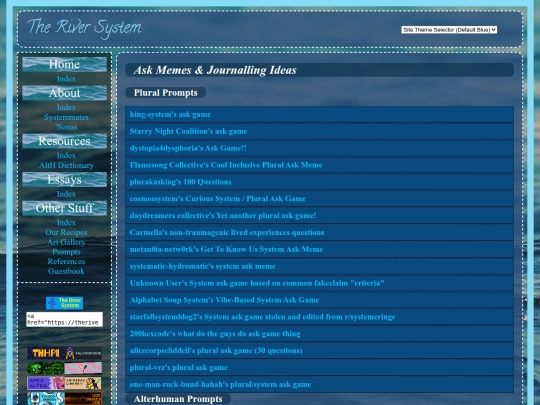Open plural-vrz's plural ask game

[x=319, y=368]
